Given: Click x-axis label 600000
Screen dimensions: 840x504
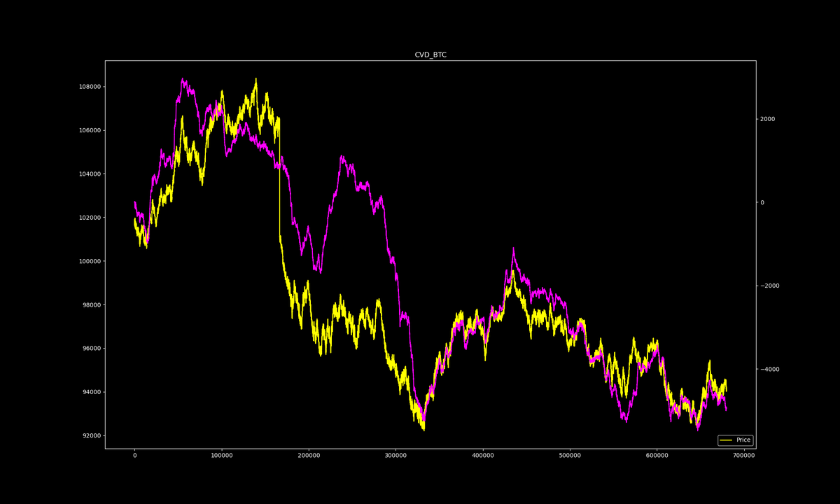Looking at the screenshot, I should [x=657, y=456].
